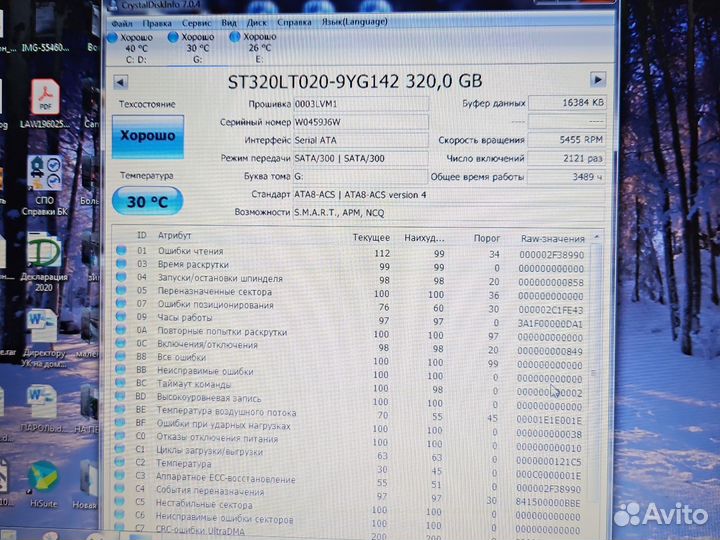Open the HiSuite desktop icon

43,485
